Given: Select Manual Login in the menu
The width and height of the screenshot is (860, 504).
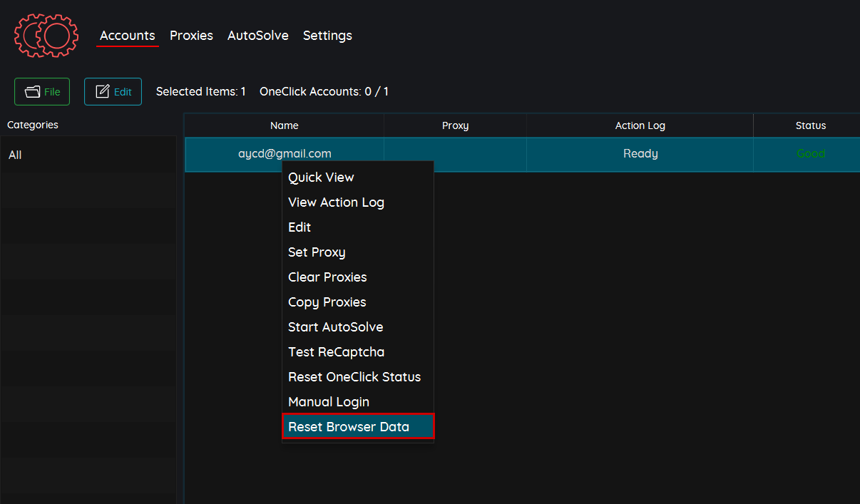Looking at the screenshot, I should tap(329, 402).
